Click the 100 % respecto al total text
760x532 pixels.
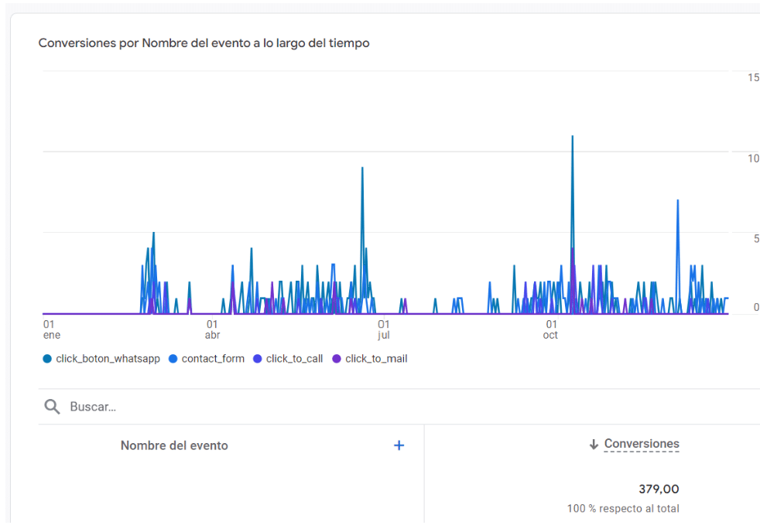tap(623, 509)
